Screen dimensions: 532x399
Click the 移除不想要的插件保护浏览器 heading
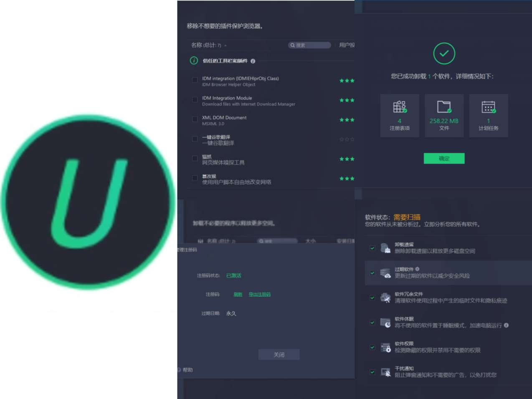pos(225,26)
